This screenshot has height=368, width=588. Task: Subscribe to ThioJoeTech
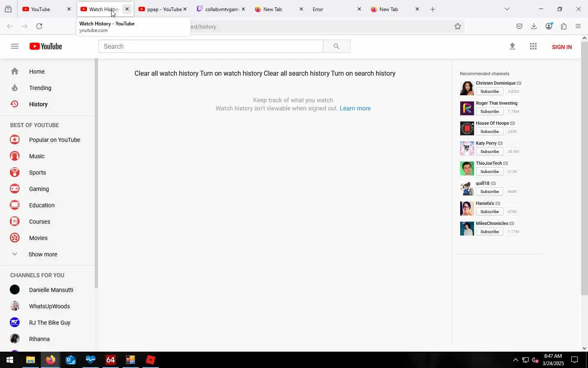pyautogui.click(x=490, y=172)
